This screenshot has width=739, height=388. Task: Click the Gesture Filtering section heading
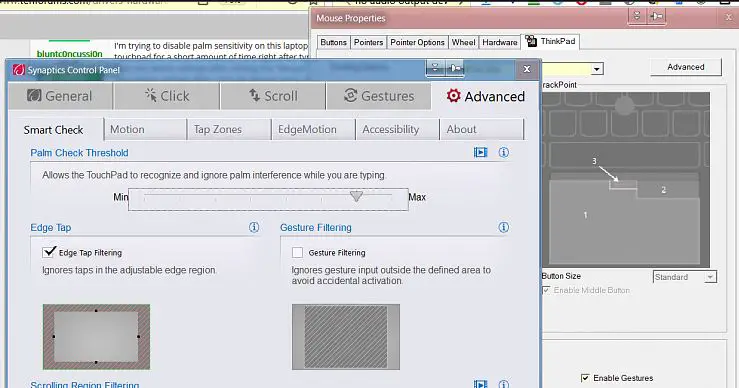pyautogui.click(x=316, y=228)
